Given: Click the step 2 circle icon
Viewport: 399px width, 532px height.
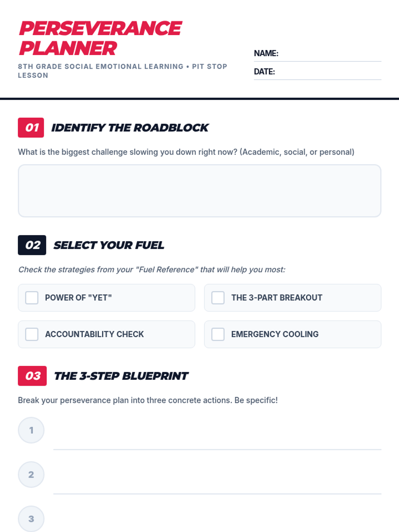Looking at the screenshot, I should (x=31, y=474).
